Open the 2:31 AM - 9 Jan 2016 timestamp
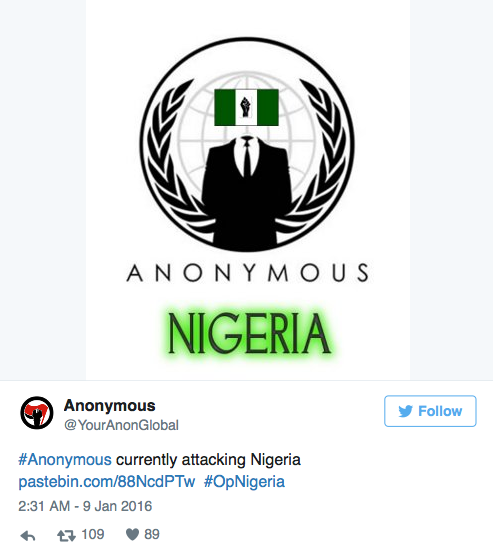Viewport: 493px width, 557px height. click(85, 506)
